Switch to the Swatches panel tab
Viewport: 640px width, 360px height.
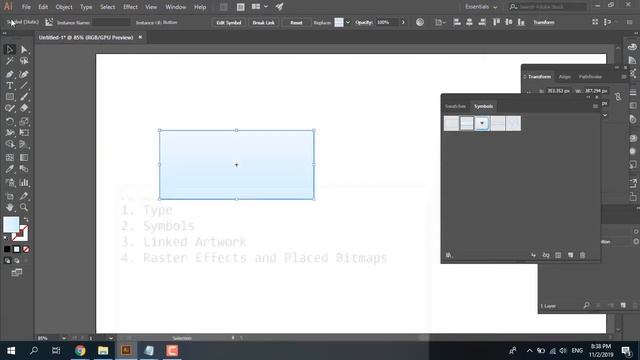pyautogui.click(x=456, y=106)
